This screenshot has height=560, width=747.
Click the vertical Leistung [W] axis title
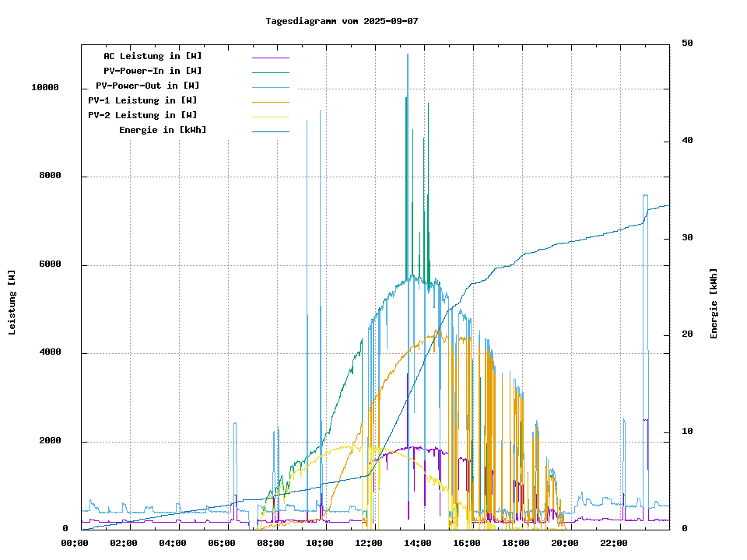point(12,303)
